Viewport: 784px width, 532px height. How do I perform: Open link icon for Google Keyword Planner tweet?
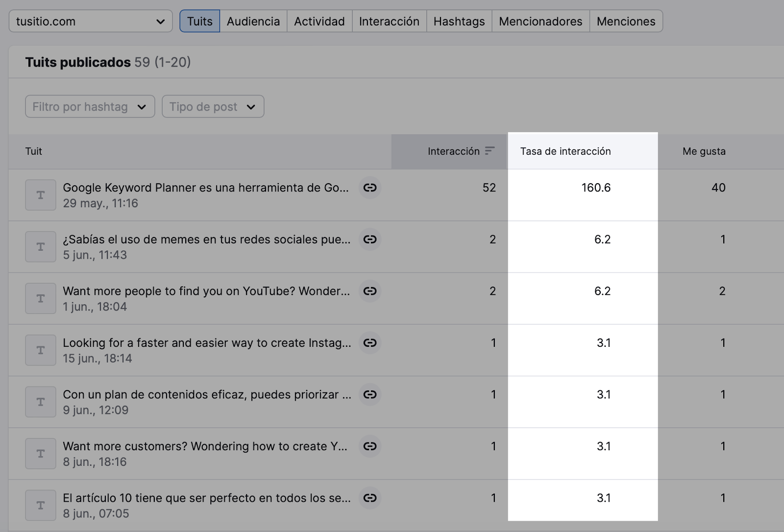(x=370, y=188)
